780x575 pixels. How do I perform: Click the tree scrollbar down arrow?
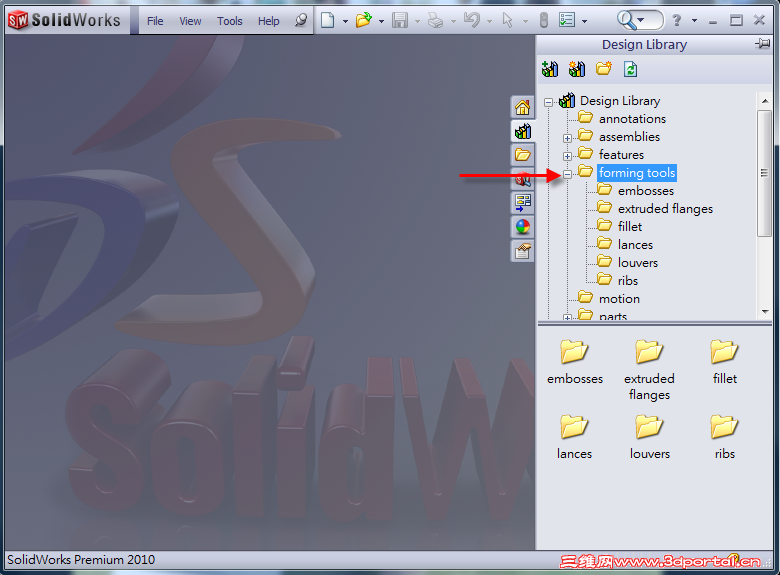(765, 312)
